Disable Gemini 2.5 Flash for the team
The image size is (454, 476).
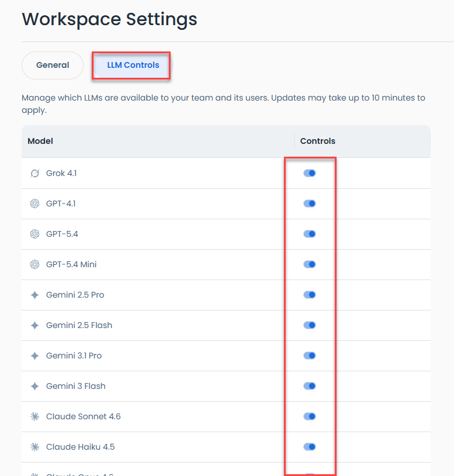point(310,325)
